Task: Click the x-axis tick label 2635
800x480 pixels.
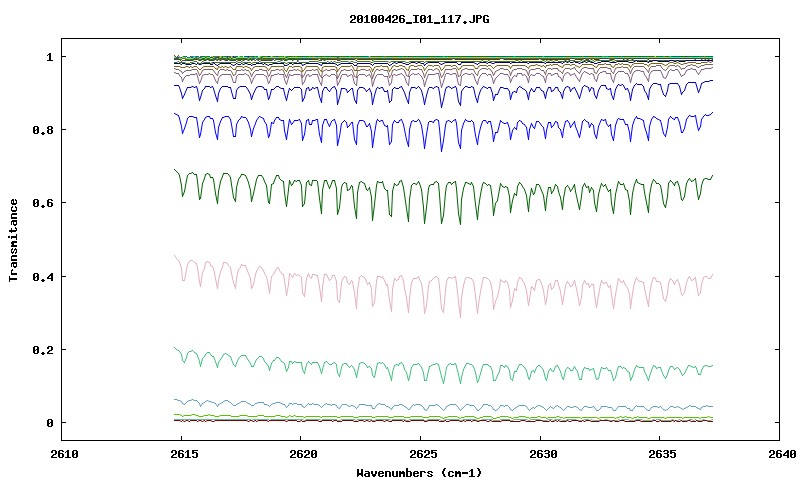Action: tap(662, 454)
